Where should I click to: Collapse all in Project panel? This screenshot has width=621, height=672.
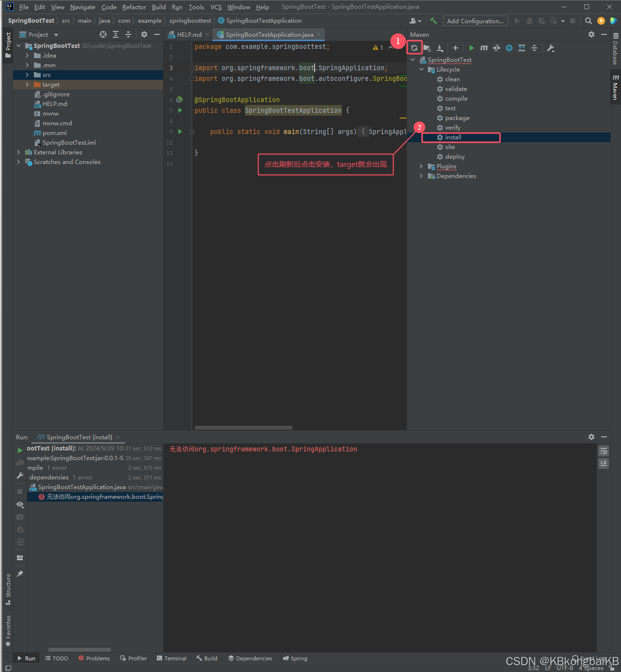pyautogui.click(x=128, y=34)
